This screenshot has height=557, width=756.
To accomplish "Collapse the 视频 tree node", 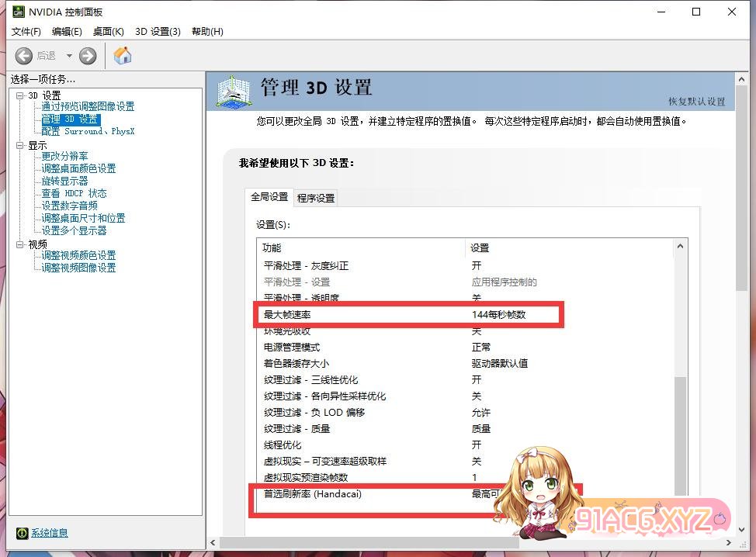I will tap(20, 244).
